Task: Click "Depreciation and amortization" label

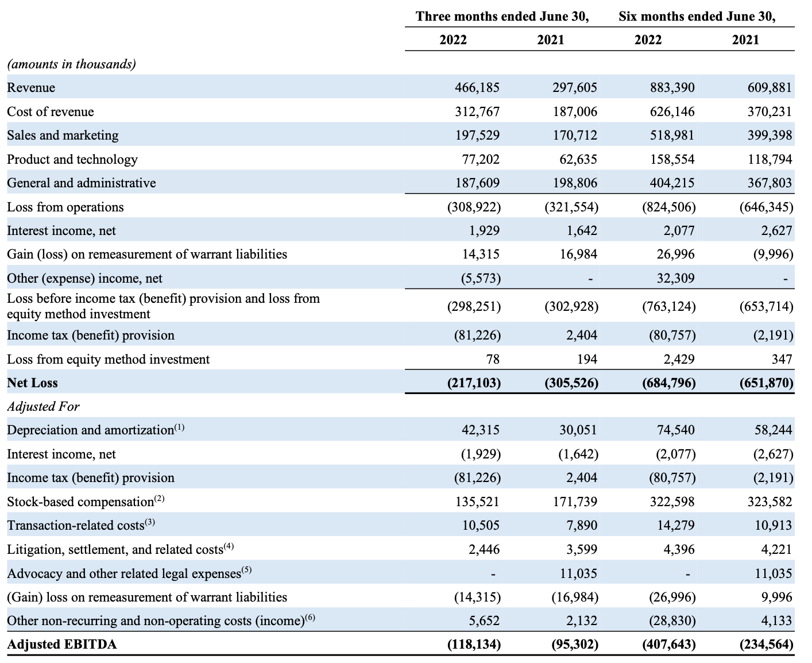Action: tap(96, 430)
